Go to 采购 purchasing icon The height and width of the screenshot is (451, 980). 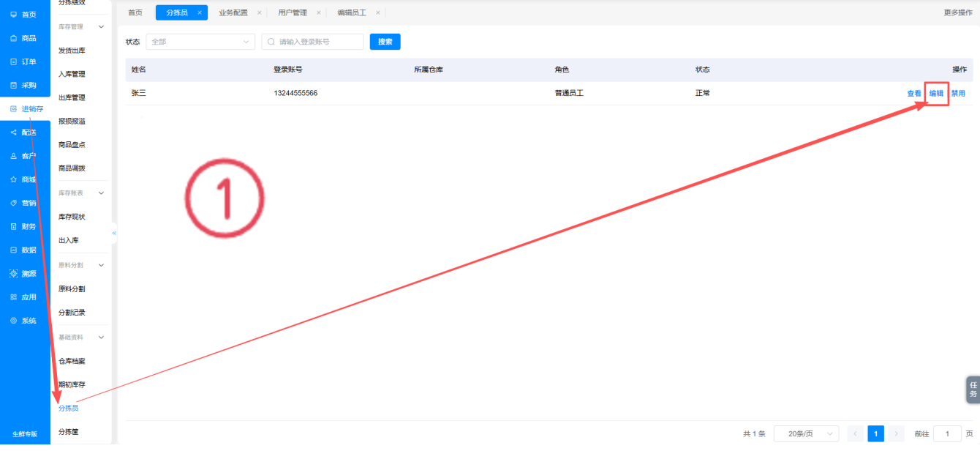pyautogui.click(x=13, y=85)
